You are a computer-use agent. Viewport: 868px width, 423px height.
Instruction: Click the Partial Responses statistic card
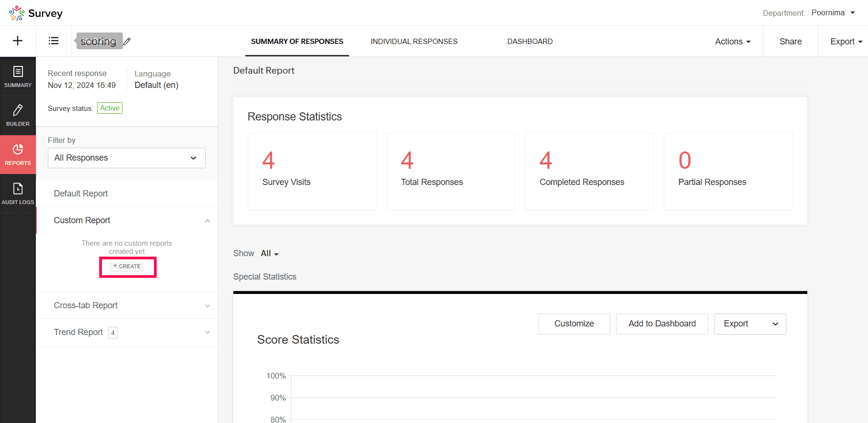coord(728,172)
